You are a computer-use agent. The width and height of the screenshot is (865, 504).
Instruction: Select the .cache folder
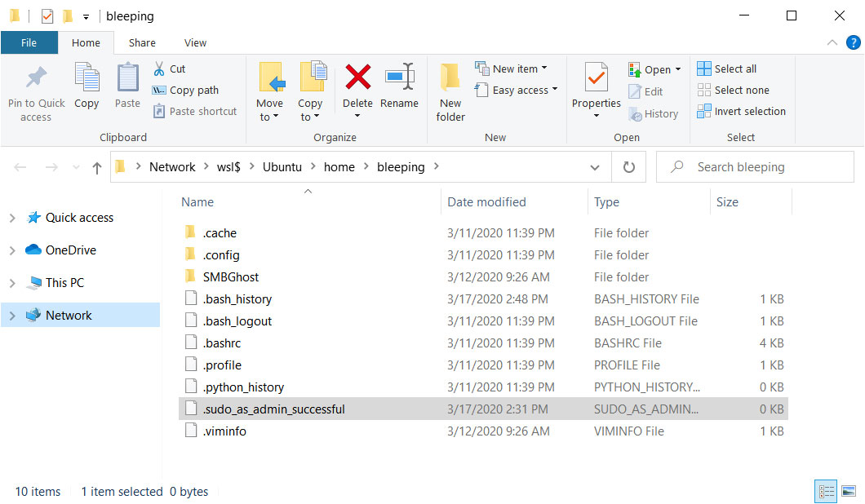point(483,233)
